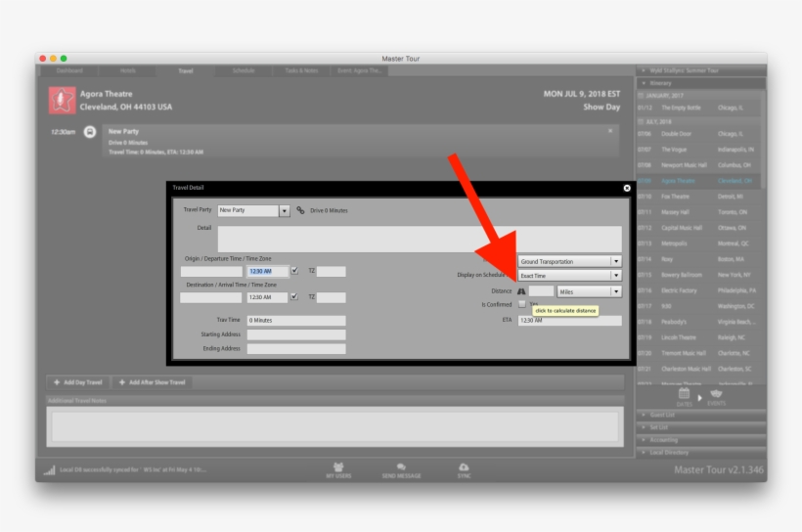Image resolution: width=802 pixels, height=532 pixels.
Task: Click the Ending Address field
Action: pos(296,349)
